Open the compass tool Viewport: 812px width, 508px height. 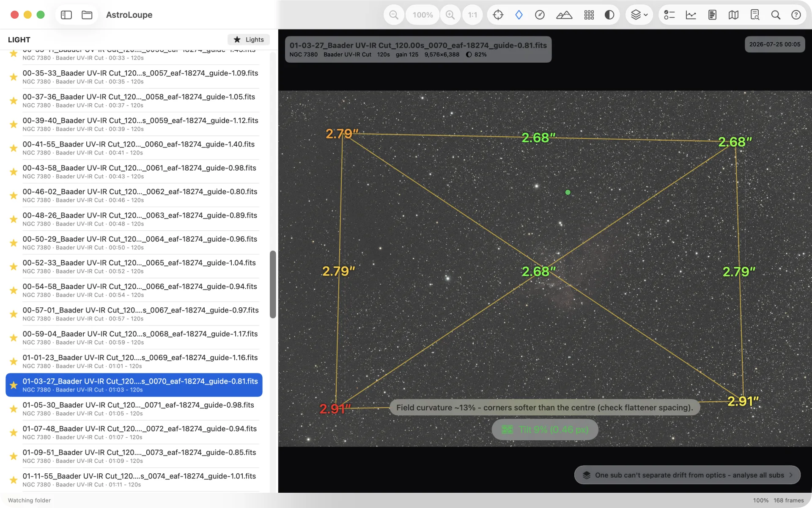pyautogui.click(x=540, y=15)
